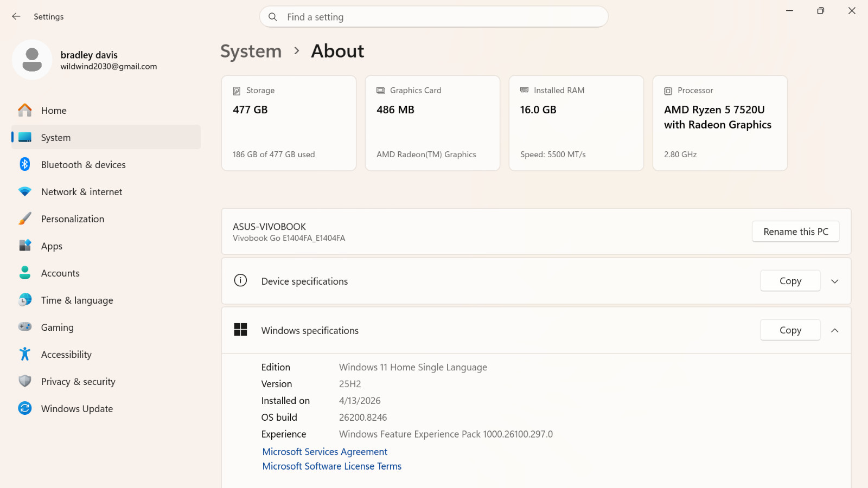Click the Rename this PC button
Image resolution: width=868 pixels, height=488 pixels.
(x=796, y=232)
